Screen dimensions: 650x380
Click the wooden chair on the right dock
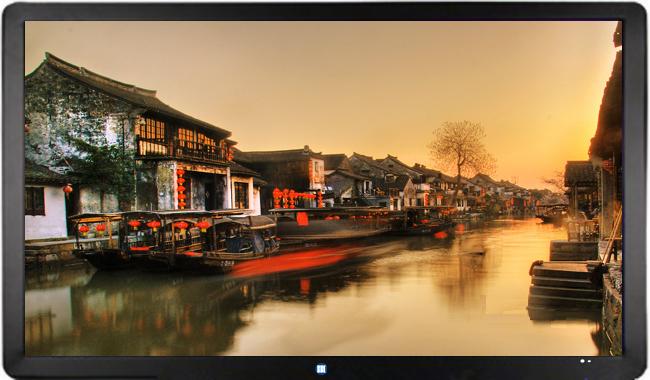pos(579,230)
